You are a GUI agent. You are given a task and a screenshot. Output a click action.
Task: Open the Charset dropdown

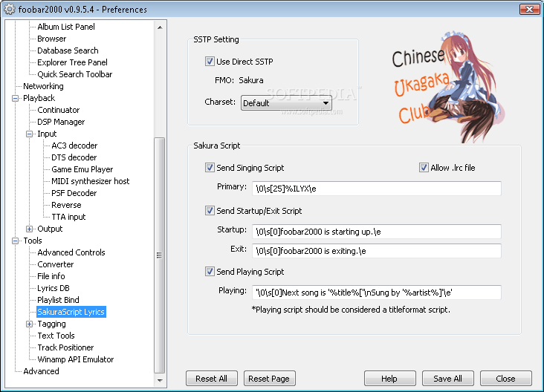pyautogui.click(x=286, y=103)
